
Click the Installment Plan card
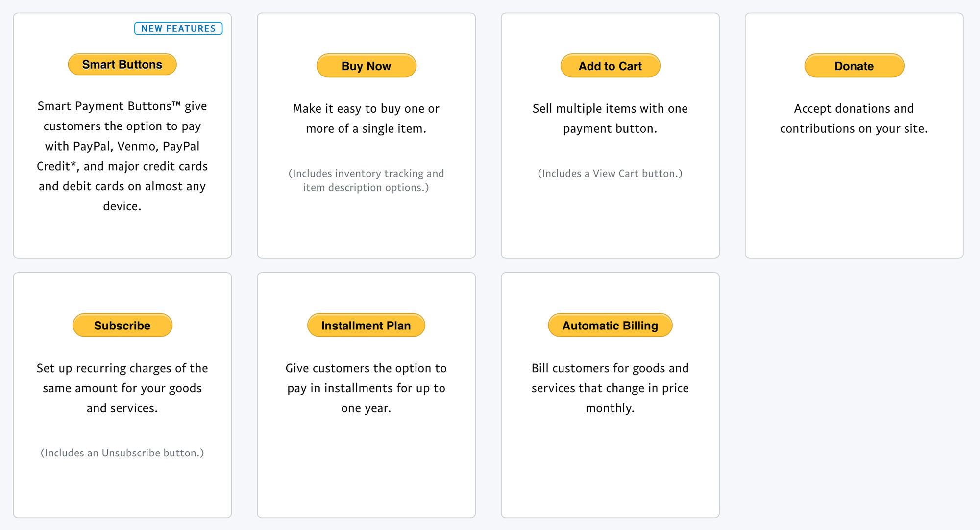coord(366,395)
